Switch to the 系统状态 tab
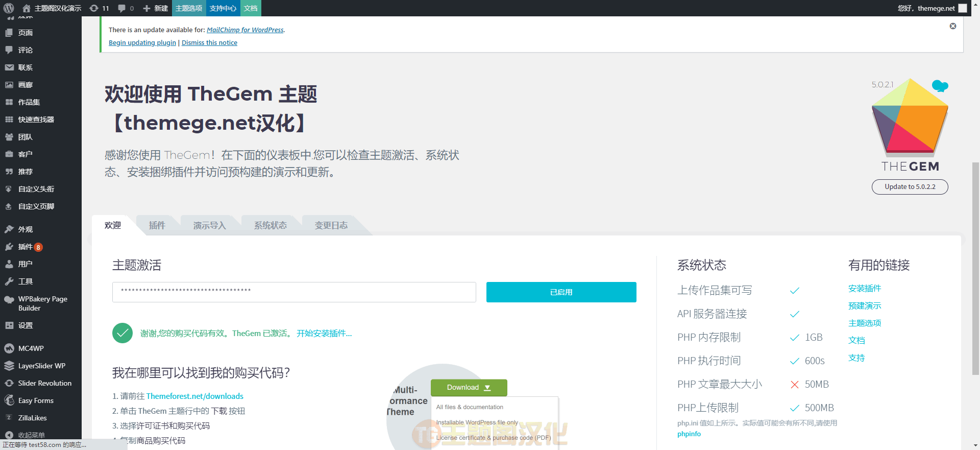Viewport: 980px width, 450px height. point(271,225)
